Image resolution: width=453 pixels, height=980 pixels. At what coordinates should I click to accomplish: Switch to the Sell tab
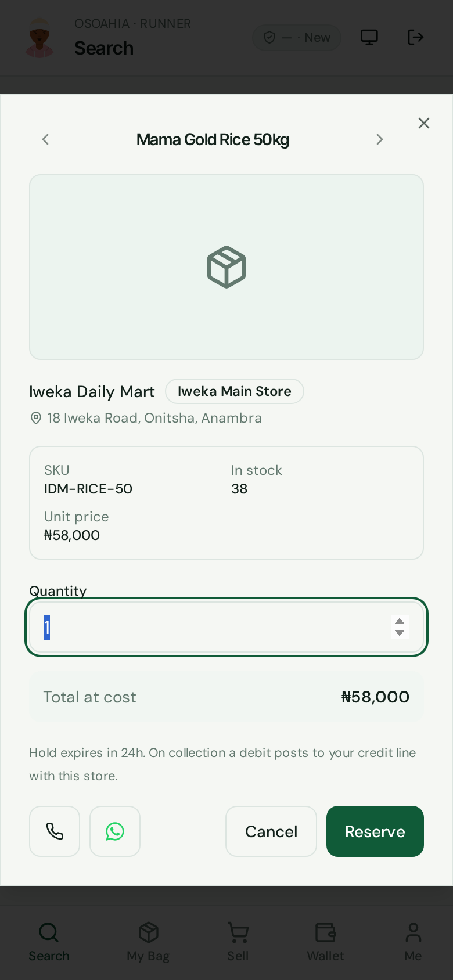pos(238,943)
